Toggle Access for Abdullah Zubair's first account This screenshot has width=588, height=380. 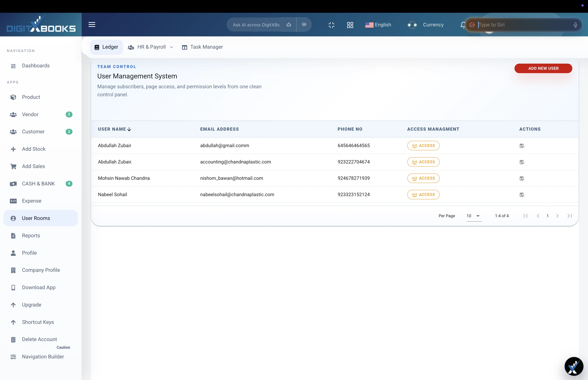tap(423, 146)
